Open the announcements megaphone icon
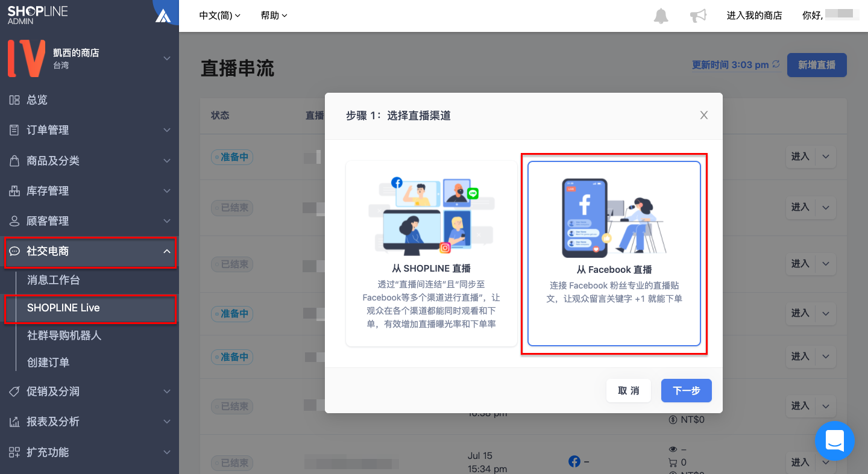868x474 pixels. (x=698, y=16)
